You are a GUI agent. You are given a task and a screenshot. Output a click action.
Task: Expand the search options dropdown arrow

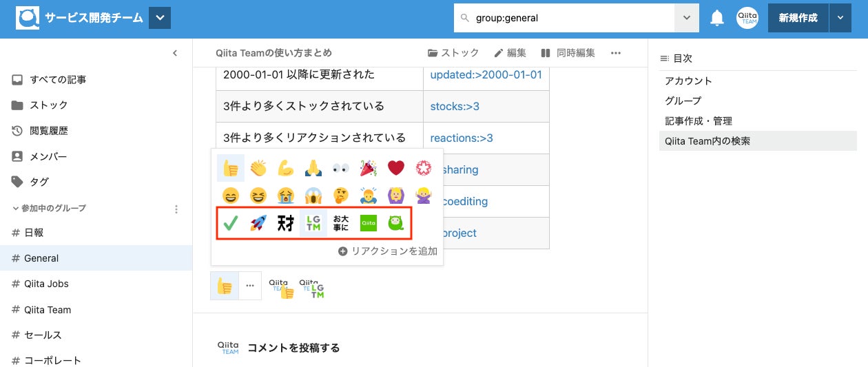686,18
